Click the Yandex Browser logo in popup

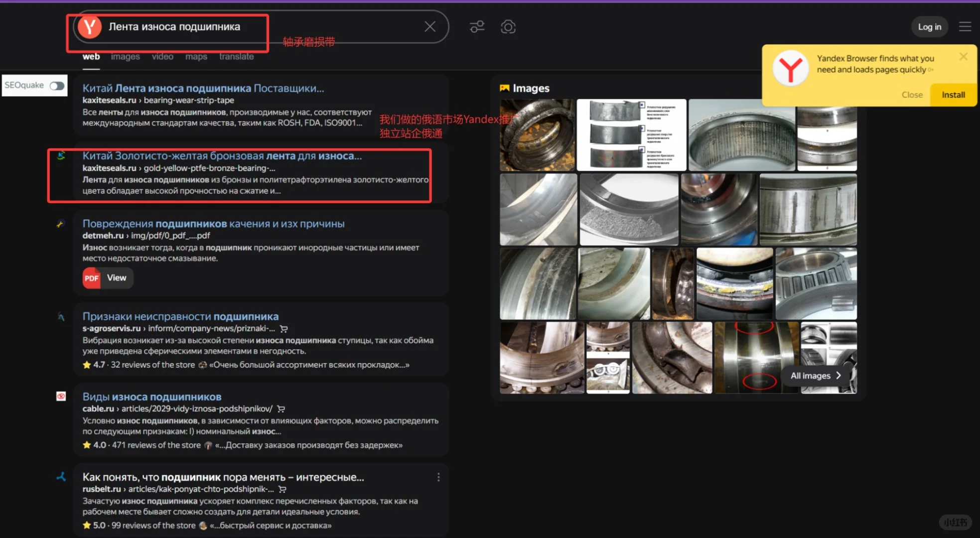tap(790, 68)
